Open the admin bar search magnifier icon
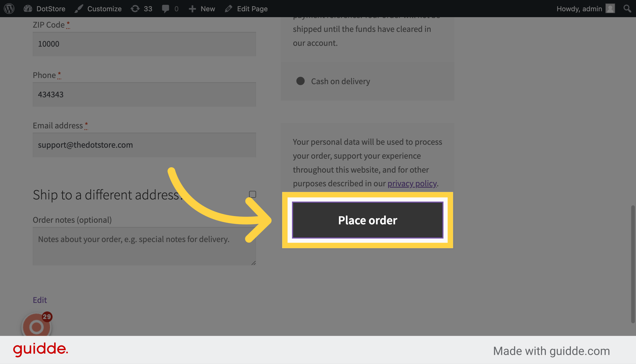This screenshot has height=364, width=636. coord(627,8)
